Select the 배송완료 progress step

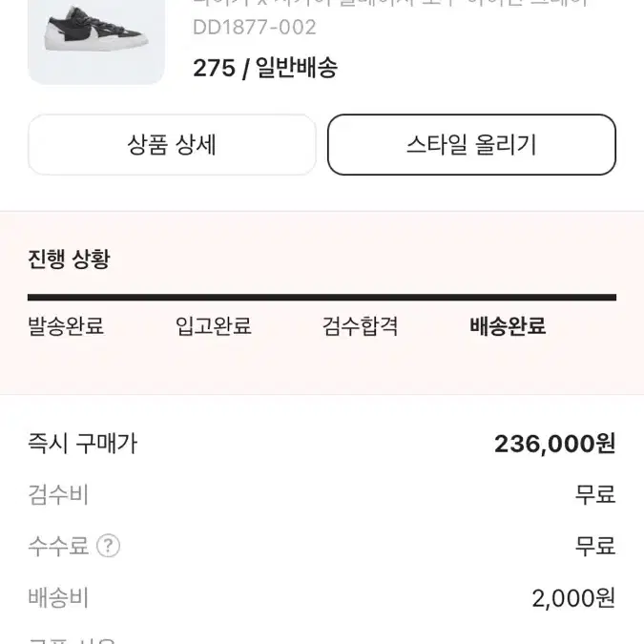pos(508,326)
